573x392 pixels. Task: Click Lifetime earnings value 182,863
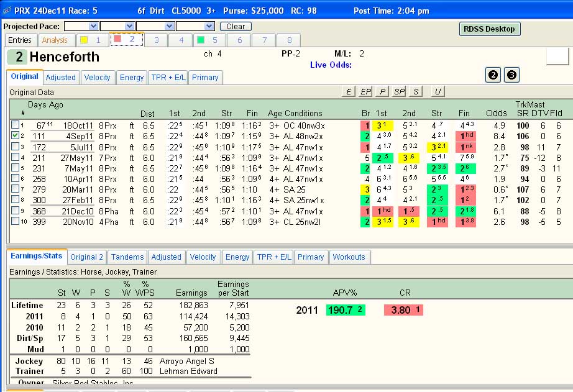[x=193, y=305]
